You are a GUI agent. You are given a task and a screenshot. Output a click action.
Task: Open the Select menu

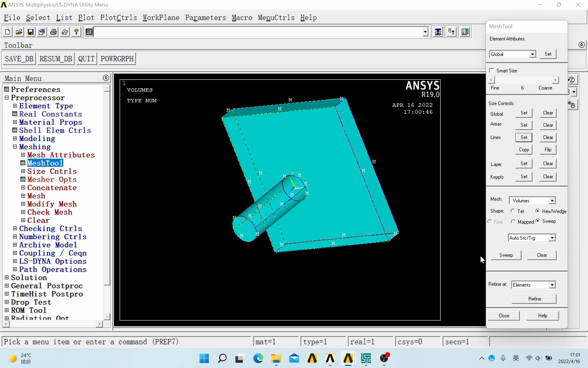pos(38,18)
